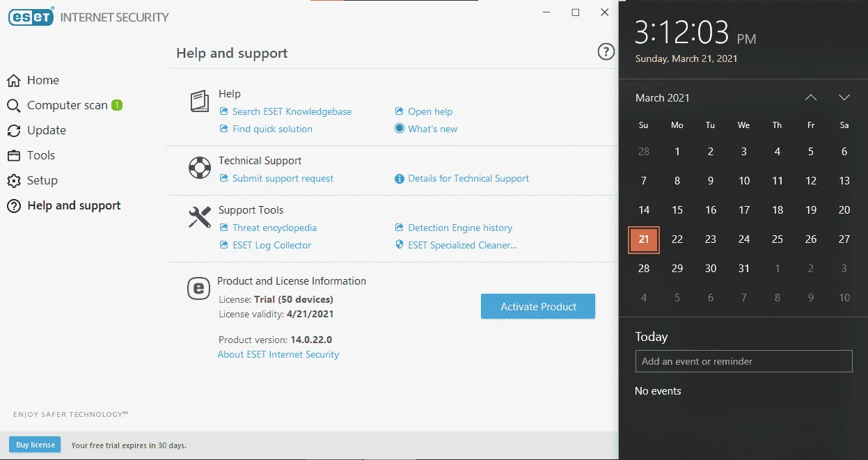Go to previous month with the calendar up chevron
This screenshot has height=460, width=868.
[x=811, y=97]
